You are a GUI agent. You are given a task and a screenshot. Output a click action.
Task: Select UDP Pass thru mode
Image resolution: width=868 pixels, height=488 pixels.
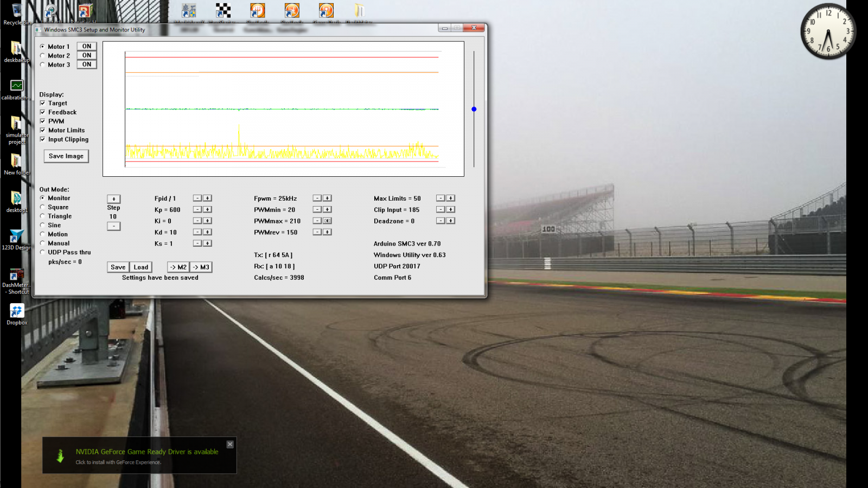(42, 252)
